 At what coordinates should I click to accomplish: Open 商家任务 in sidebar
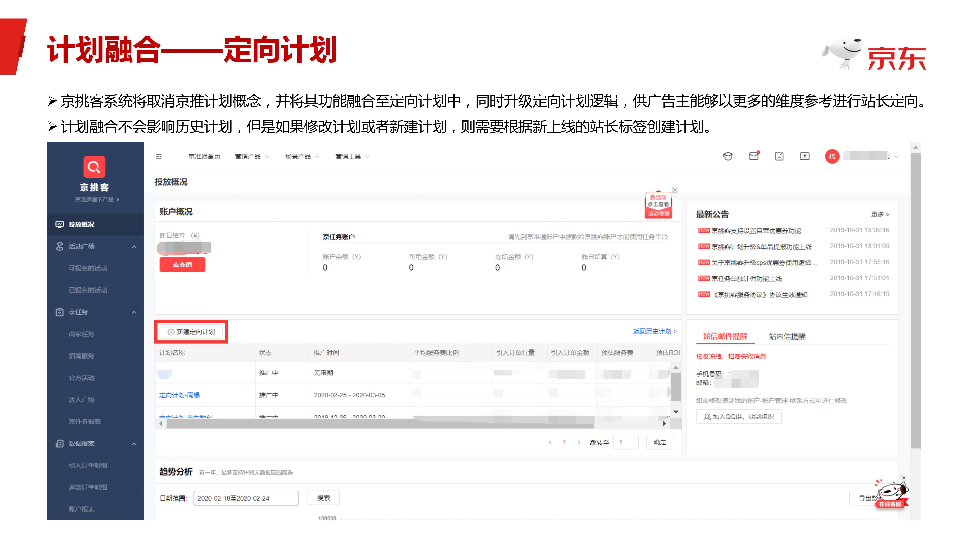click(81, 334)
